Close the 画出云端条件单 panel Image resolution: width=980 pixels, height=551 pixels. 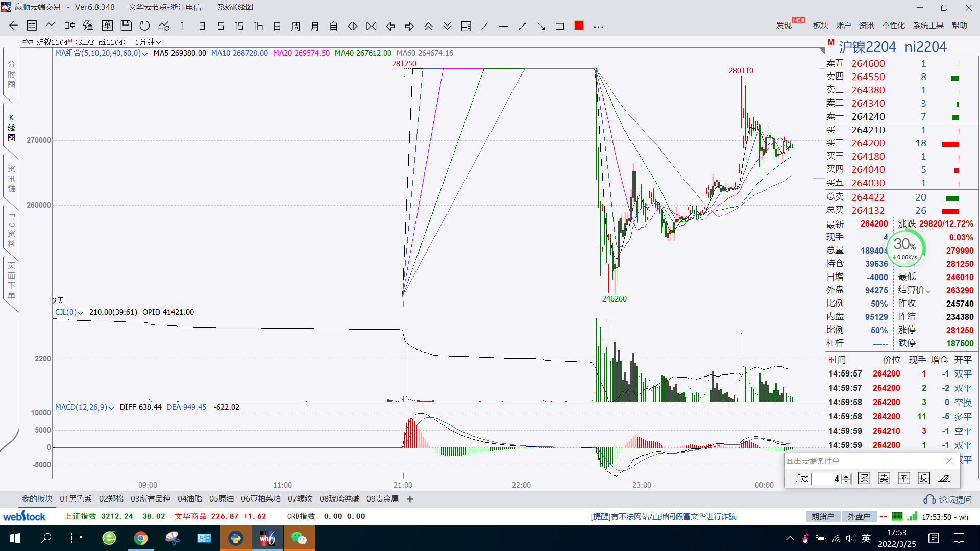tap(949, 461)
